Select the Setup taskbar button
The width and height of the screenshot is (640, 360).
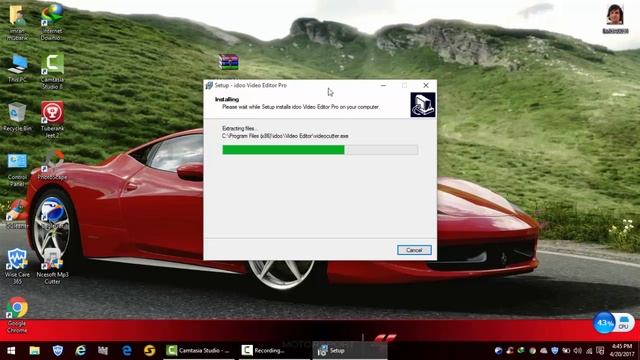click(x=350, y=350)
